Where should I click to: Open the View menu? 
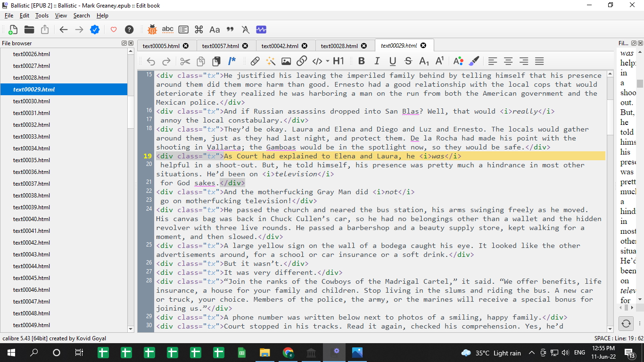pos(61,16)
